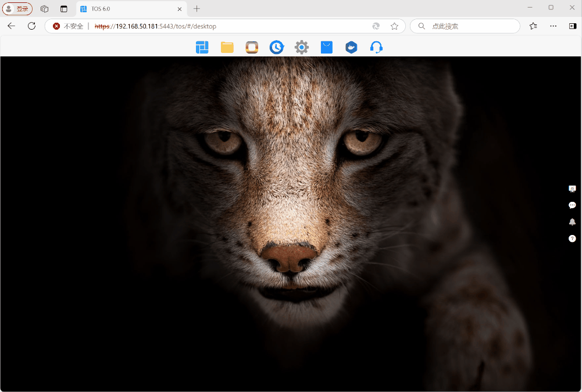
Task: Open the App Center shopping bag
Action: pos(326,48)
